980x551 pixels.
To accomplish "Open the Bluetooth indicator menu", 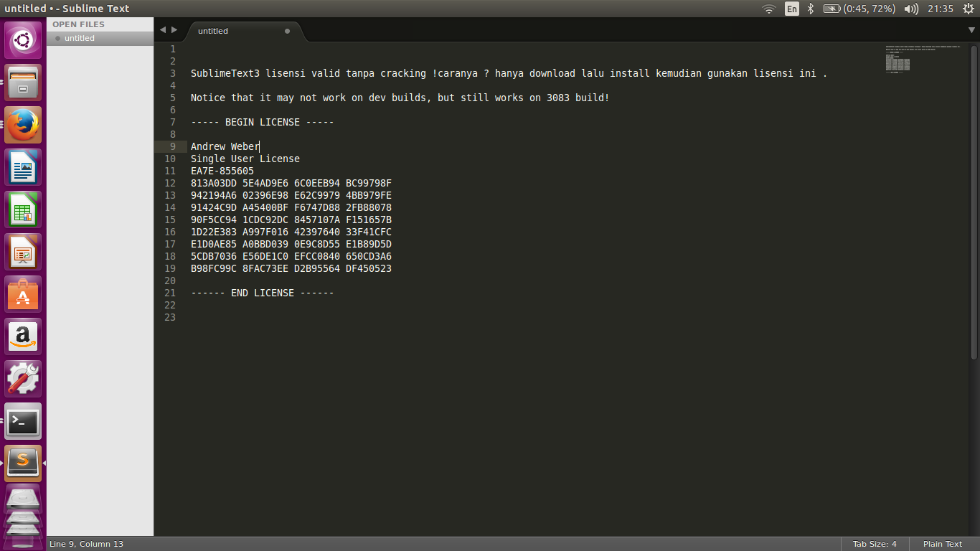I will pyautogui.click(x=811, y=9).
